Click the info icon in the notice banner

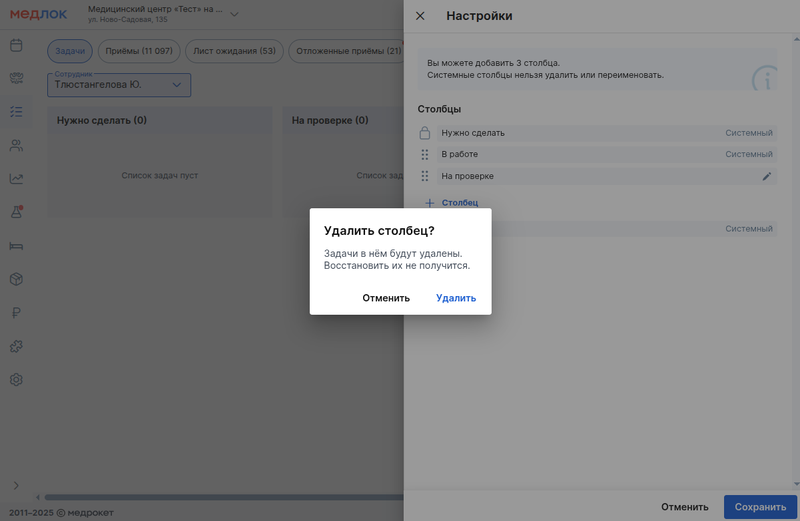point(764,78)
